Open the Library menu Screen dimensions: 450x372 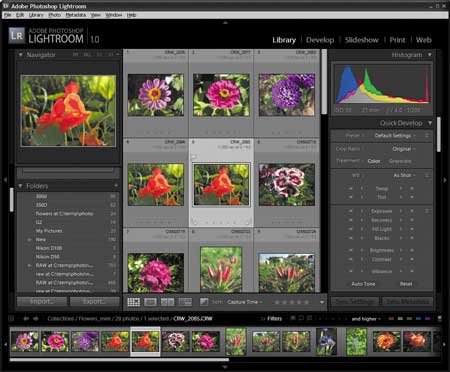pos(36,15)
